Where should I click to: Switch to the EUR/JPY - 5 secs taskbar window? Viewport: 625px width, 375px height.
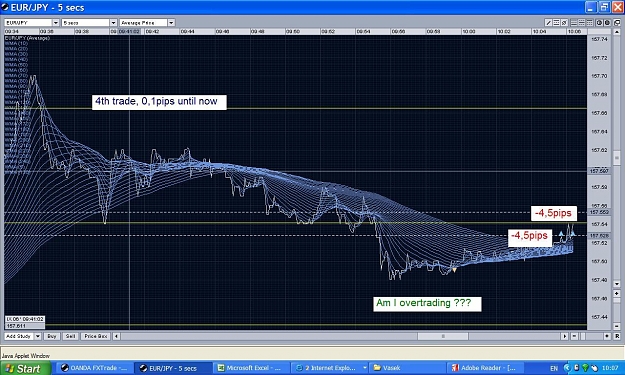pyautogui.click(x=173, y=368)
